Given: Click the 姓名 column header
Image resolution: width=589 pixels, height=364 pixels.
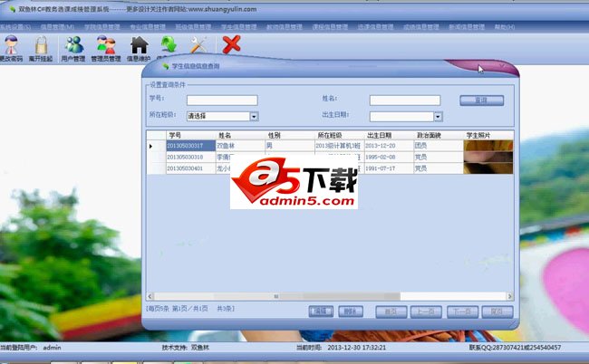Looking at the screenshot, I should click(240, 135).
